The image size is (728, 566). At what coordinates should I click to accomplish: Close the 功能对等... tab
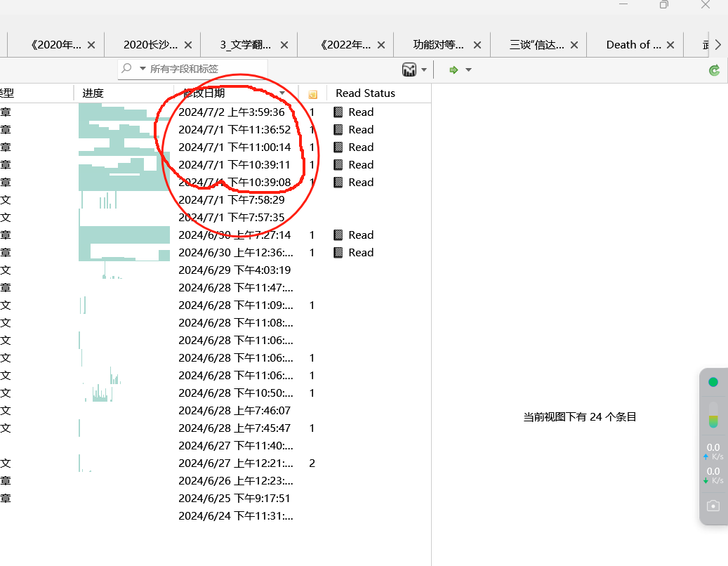(477, 45)
